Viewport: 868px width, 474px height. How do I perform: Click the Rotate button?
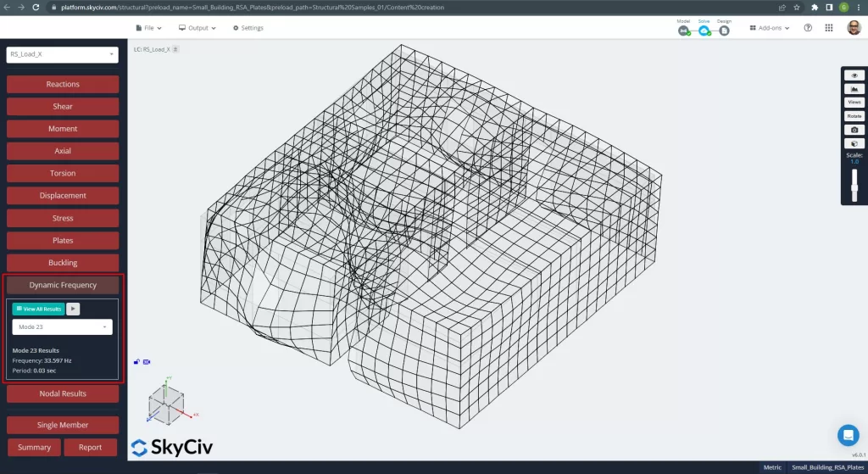click(854, 116)
